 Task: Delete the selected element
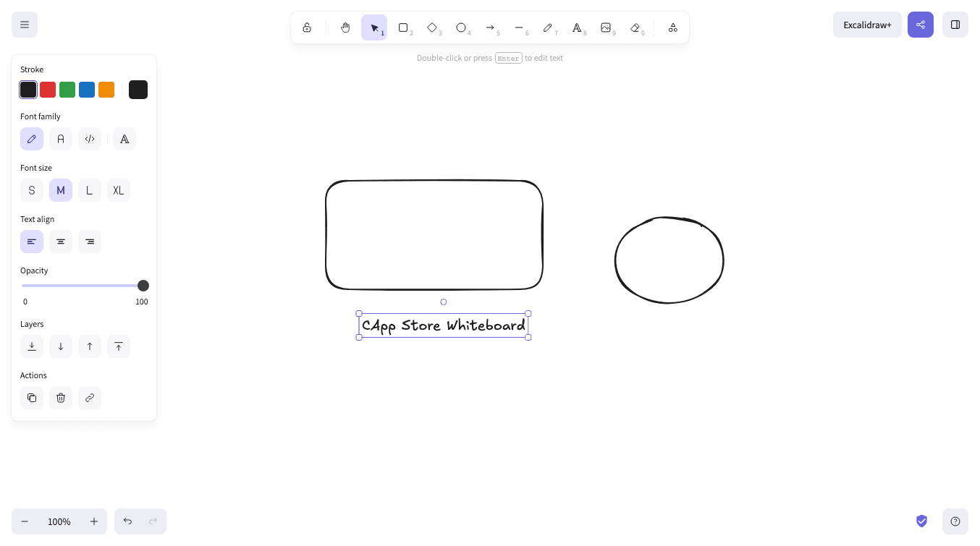pyautogui.click(x=61, y=398)
